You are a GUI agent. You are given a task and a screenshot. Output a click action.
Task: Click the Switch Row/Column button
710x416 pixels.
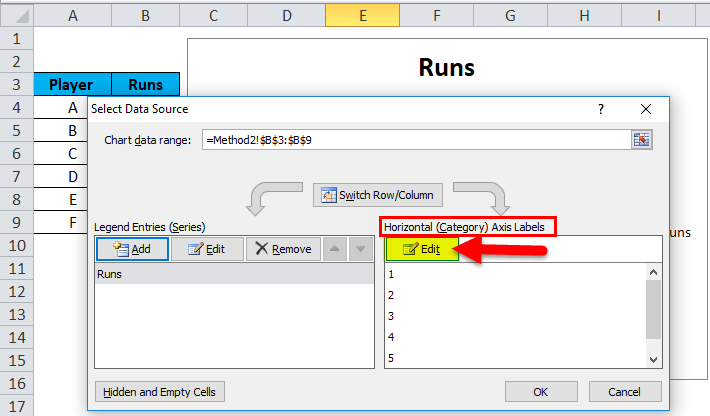tap(378, 195)
